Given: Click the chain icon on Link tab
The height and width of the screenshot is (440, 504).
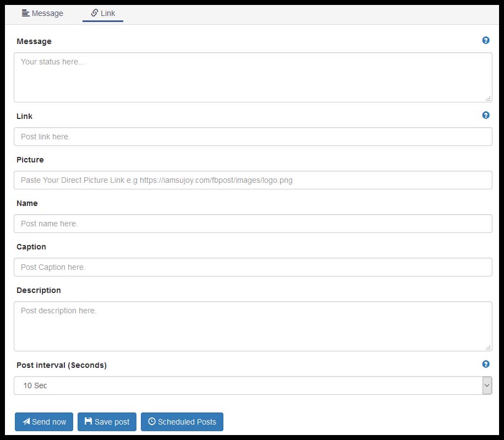Looking at the screenshot, I should (95, 13).
